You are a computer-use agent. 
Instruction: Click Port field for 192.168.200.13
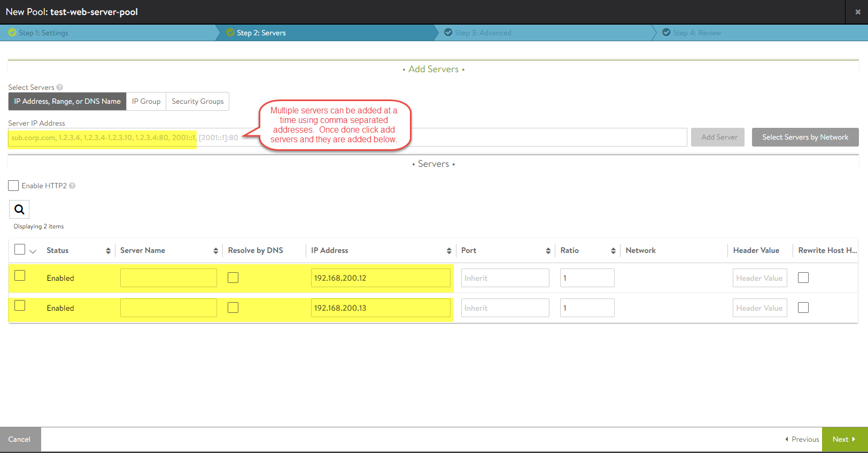pyautogui.click(x=505, y=308)
